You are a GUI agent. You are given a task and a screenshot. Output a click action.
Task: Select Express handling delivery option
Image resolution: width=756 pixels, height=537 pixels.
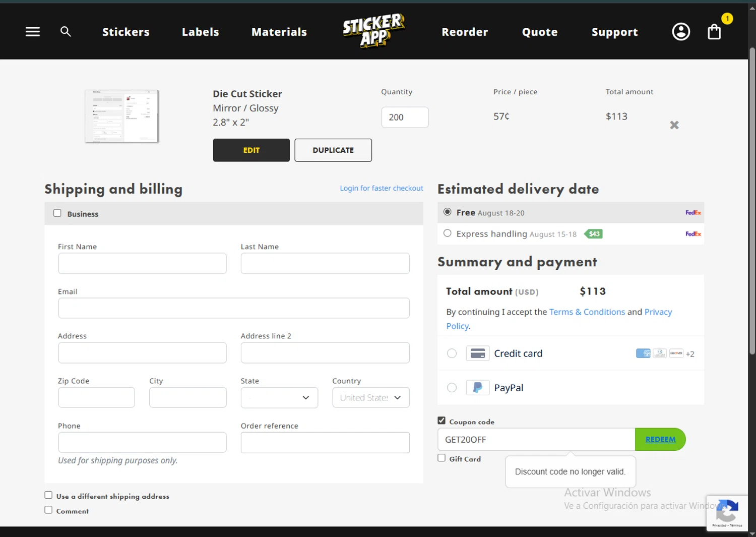click(x=448, y=233)
